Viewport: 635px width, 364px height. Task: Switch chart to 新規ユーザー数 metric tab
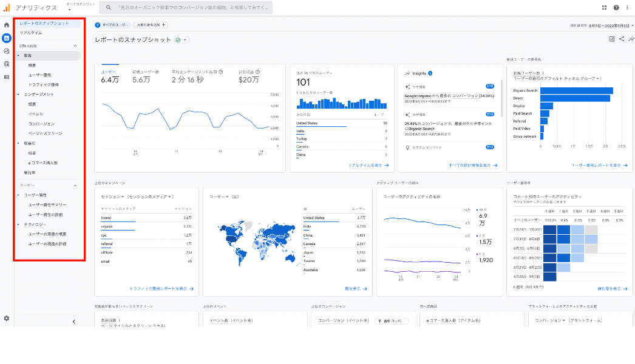145,76
